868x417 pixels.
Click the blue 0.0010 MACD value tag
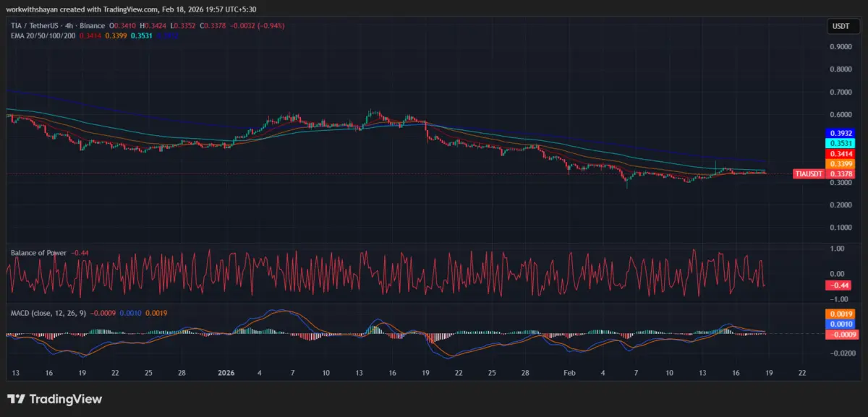tap(839, 324)
